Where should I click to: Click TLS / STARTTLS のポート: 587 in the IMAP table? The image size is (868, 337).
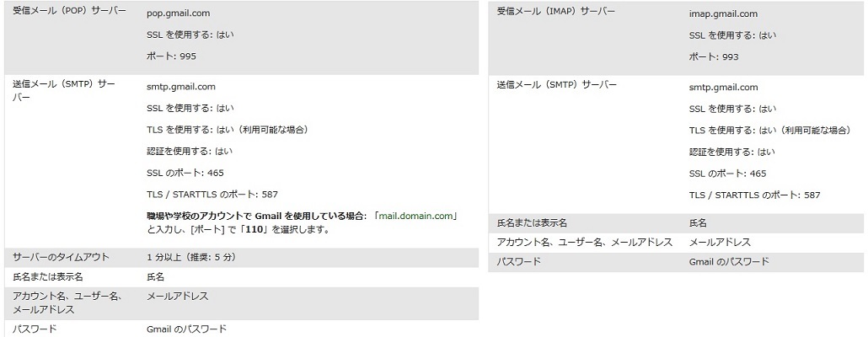(x=754, y=195)
